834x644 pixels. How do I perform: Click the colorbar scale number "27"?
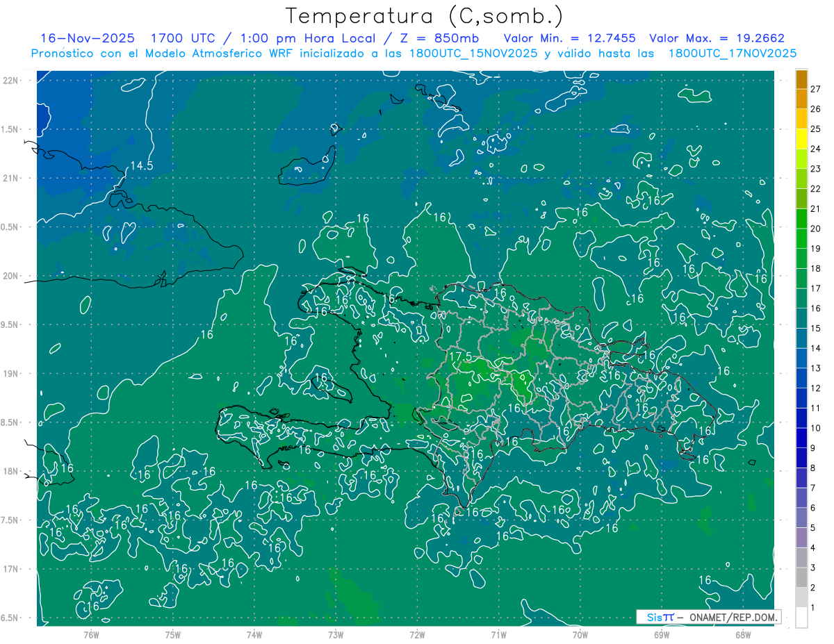[x=816, y=89]
